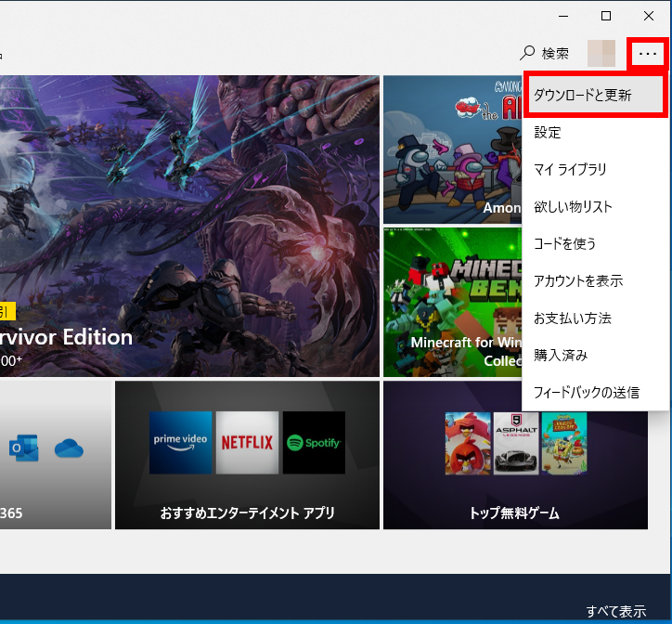Open the Prime Video app tile

click(180, 443)
